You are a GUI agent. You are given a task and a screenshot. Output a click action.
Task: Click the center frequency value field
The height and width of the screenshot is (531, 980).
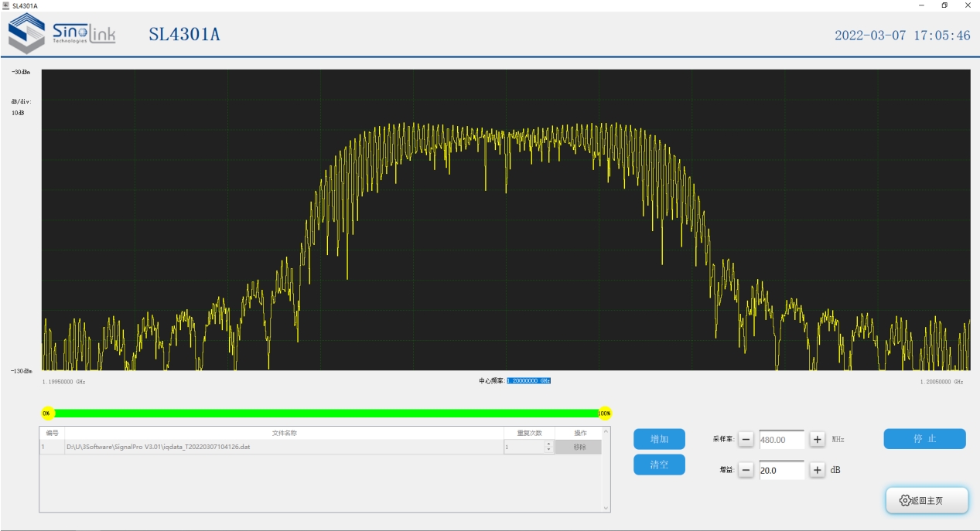click(x=529, y=381)
